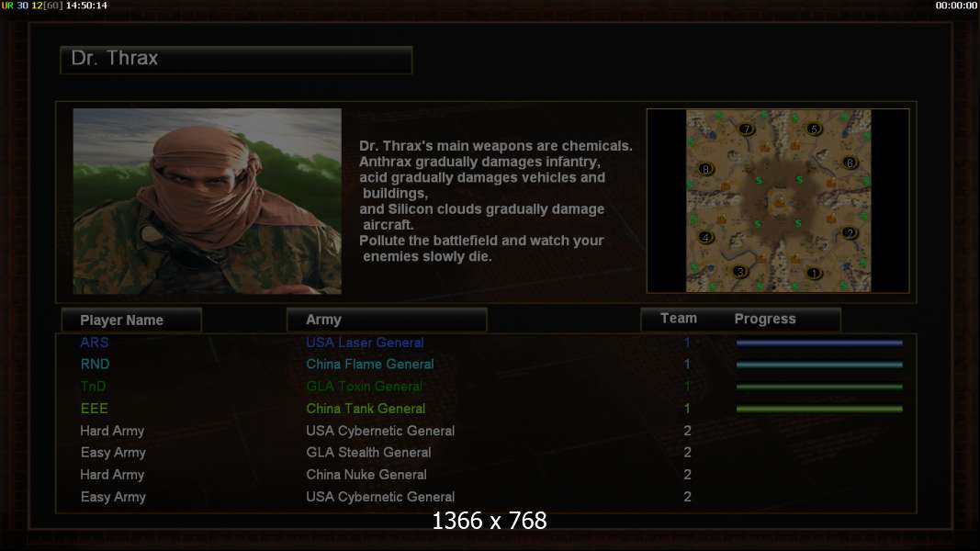This screenshot has height=551, width=980.
Task: Pick start position 2 on the minimap
Action: (x=850, y=233)
